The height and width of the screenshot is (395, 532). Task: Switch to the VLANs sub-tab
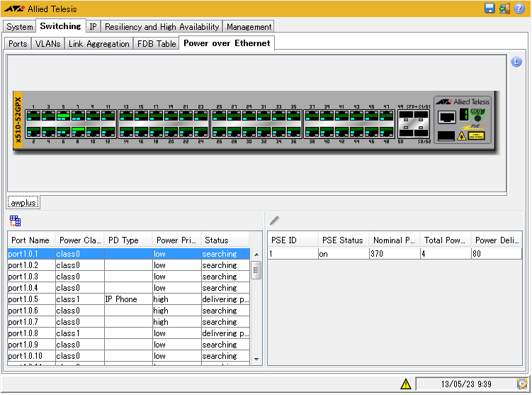pyautogui.click(x=48, y=43)
